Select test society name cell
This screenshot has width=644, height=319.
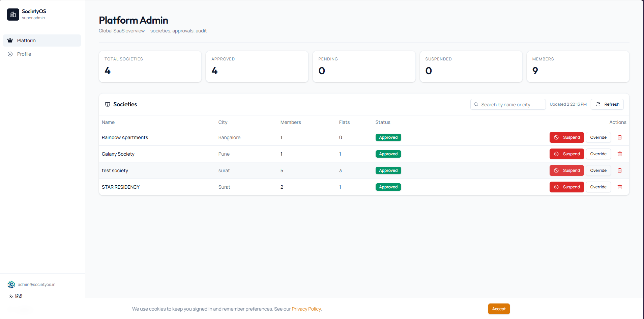tap(115, 170)
